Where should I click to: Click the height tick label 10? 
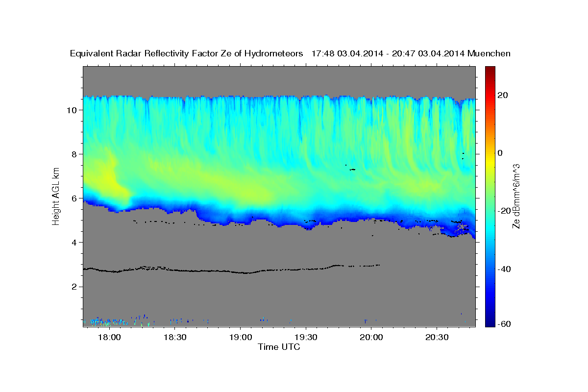tap(71, 110)
